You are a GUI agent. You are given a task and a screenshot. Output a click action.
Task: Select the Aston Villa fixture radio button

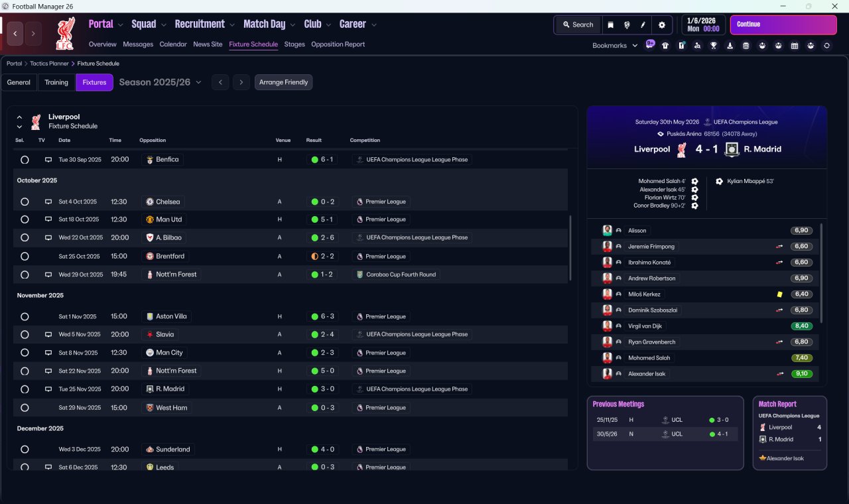coord(25,317)
